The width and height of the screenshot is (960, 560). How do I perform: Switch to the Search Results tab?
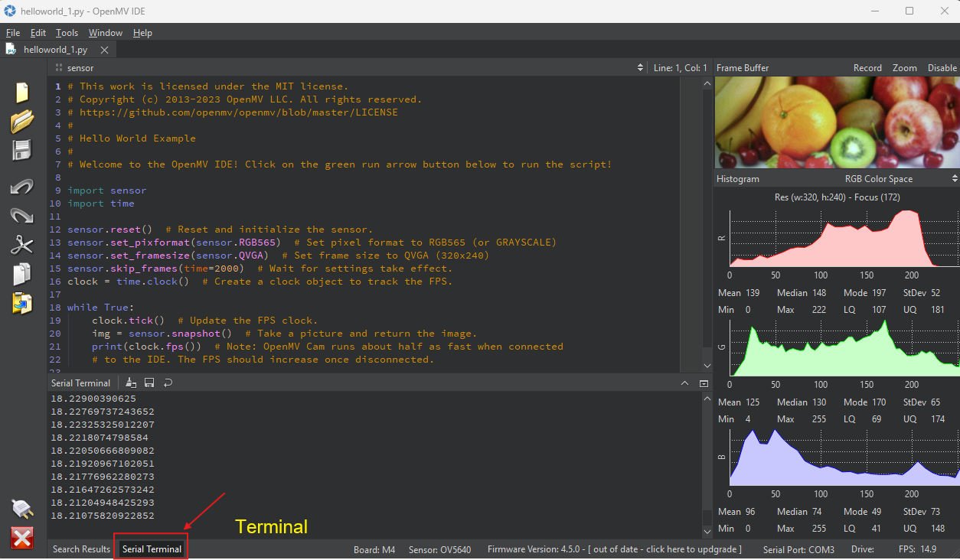81,549
